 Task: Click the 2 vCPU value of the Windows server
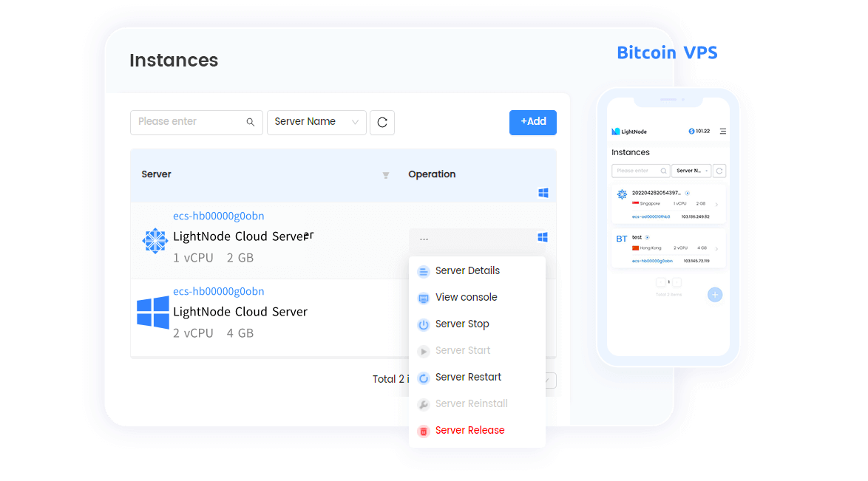coord(193,333)
